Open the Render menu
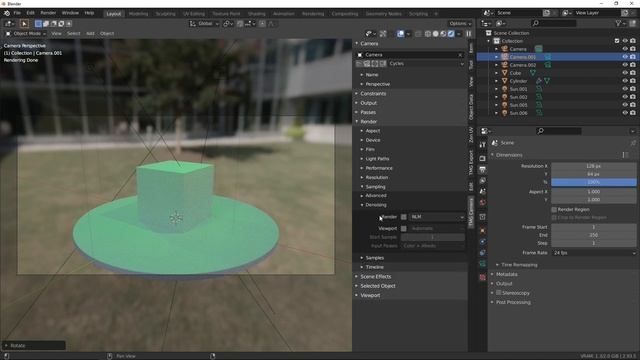 (48, 13)
